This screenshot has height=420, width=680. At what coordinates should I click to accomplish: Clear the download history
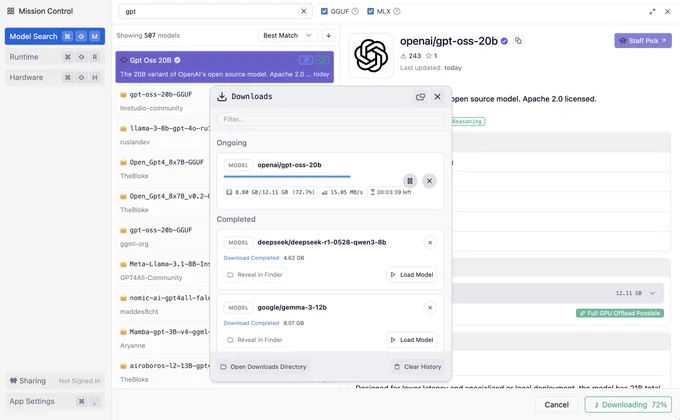417,367
